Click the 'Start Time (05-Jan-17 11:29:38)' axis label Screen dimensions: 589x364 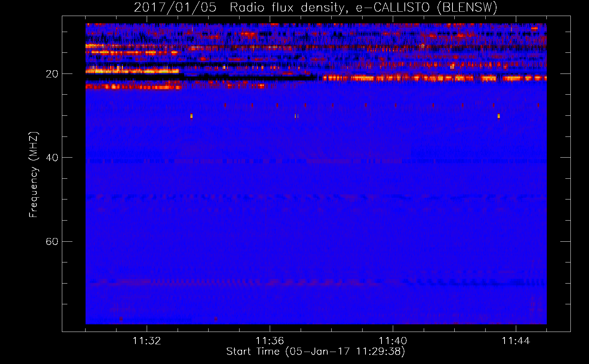pyautogui.click(x=316, y=352)
